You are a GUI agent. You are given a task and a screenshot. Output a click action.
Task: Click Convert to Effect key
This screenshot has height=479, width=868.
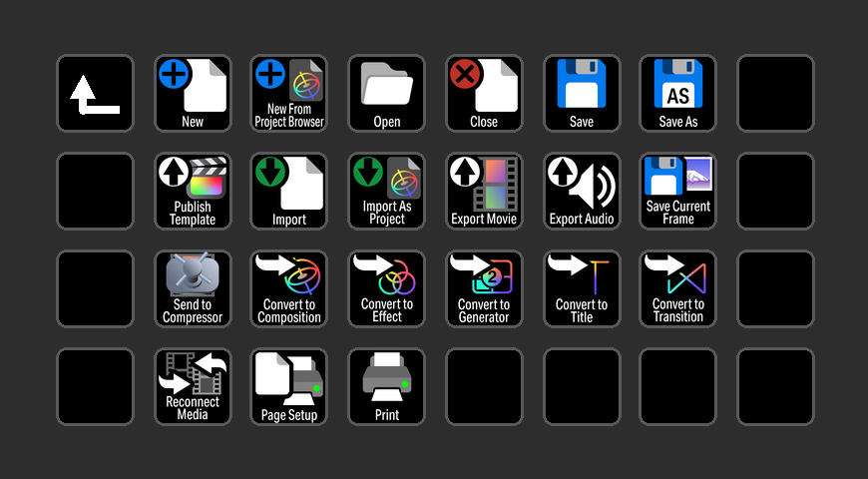(x=386, y=288)
